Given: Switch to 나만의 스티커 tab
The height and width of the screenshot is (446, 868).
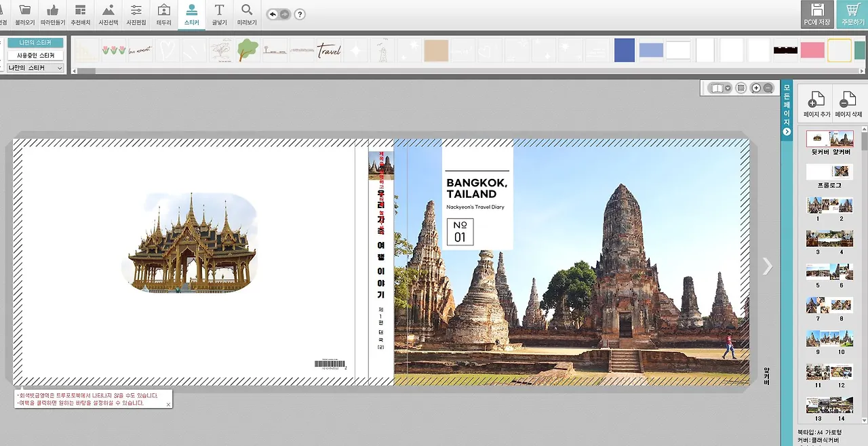Looking at the screenshot, I should [x=35, y=43].
